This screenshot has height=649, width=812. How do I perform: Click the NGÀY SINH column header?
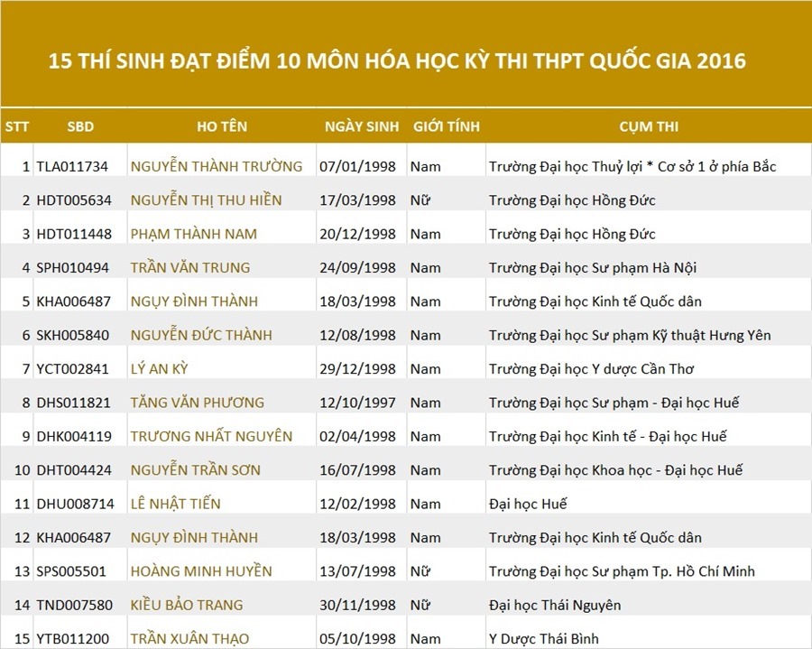click(x=361, y=127)
